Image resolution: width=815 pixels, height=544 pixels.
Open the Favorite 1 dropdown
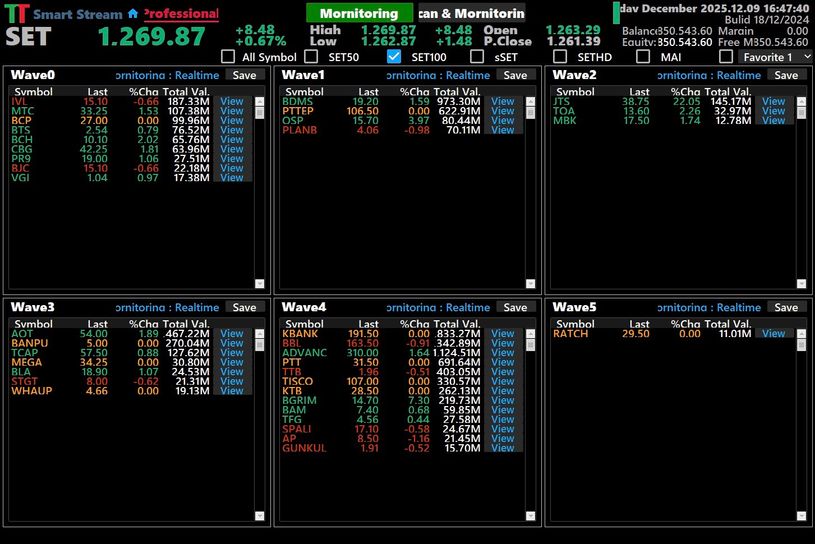776,57
